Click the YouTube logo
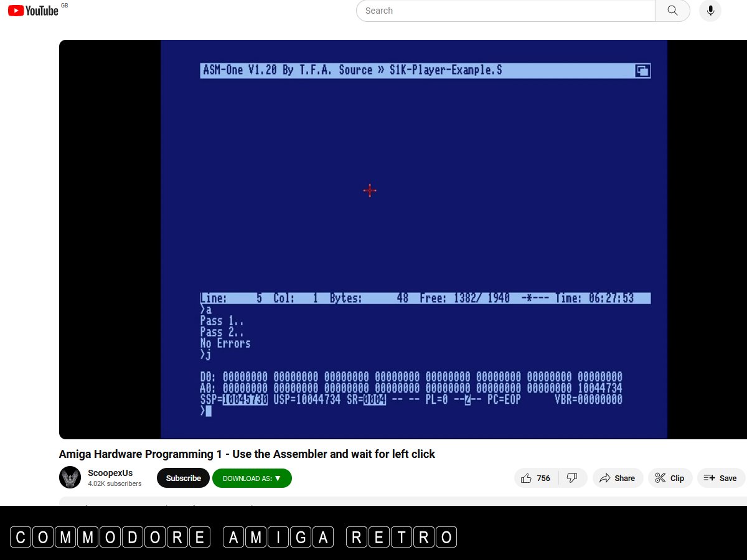The height and width of the screenshot is (560, 747). tap(33, 11)
